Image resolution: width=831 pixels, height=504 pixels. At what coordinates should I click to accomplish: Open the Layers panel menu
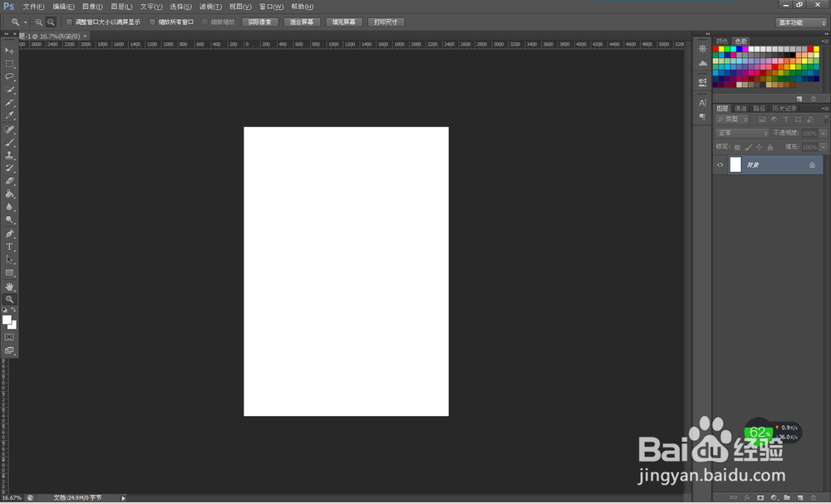coord(824,109)
